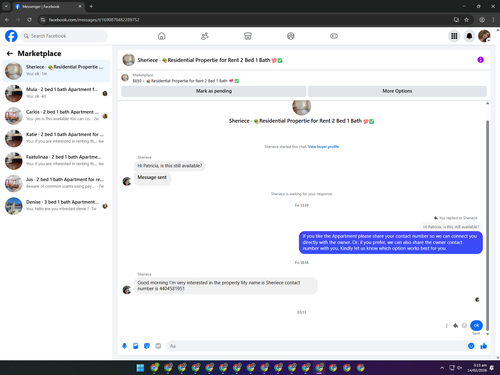Image resolution: width=500 pixels, height=375 pixels.
Task: Click the voice clip microphone icon
Action: click(x=124, y=346)
